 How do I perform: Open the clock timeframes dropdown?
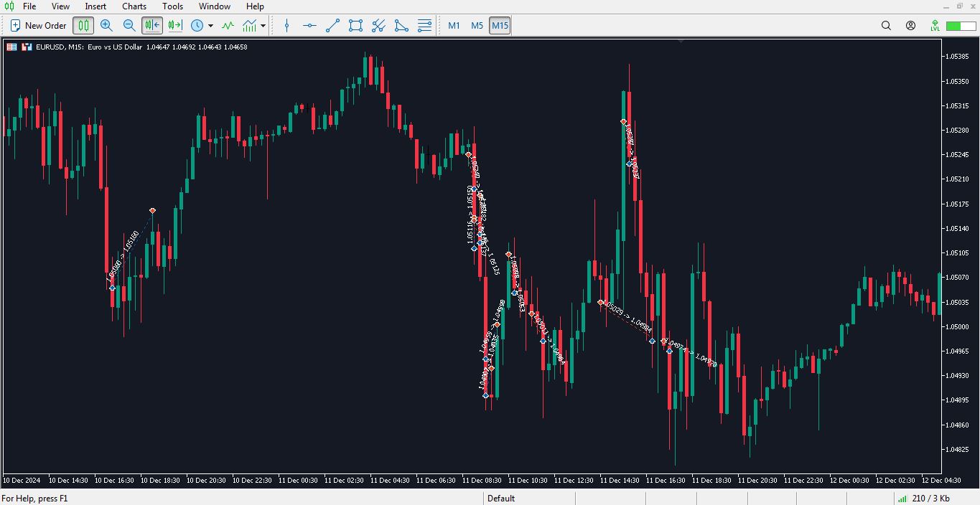(202, 25)
